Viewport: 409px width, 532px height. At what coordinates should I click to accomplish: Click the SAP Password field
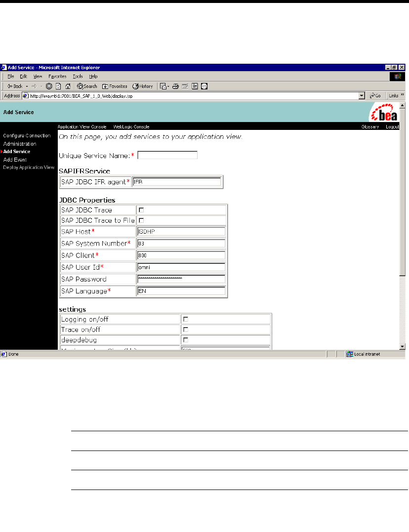[181, 279]
